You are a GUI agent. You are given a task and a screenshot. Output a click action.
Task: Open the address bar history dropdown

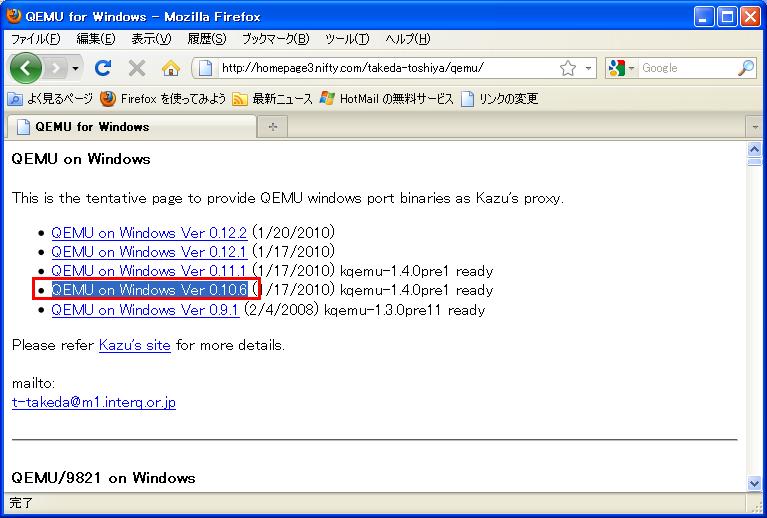click(x=588, y=68)
